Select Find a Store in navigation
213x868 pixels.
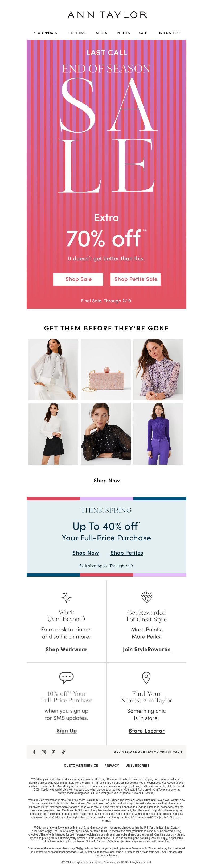point(169,33)
